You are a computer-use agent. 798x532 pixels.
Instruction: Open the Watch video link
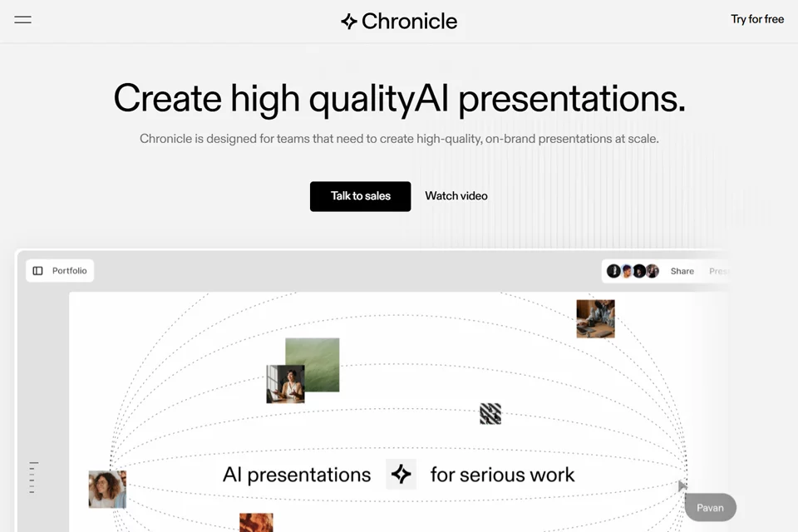pyautogui.click(x=456, y=196)
